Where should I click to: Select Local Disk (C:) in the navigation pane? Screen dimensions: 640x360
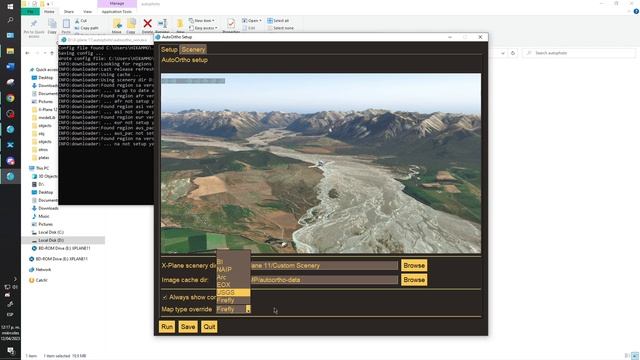point(48,232)
